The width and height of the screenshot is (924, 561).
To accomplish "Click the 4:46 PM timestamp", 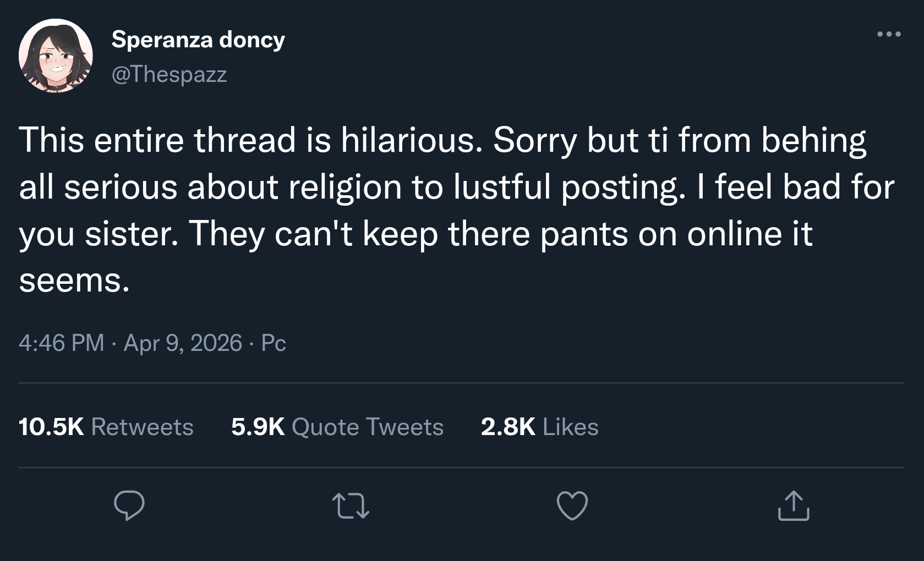I will 62,343.
